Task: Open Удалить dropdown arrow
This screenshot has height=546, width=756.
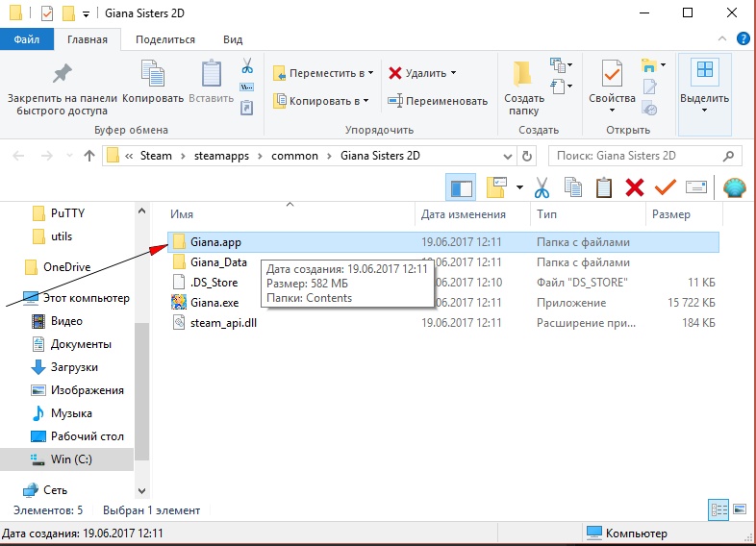Action: tap(453, 73)
